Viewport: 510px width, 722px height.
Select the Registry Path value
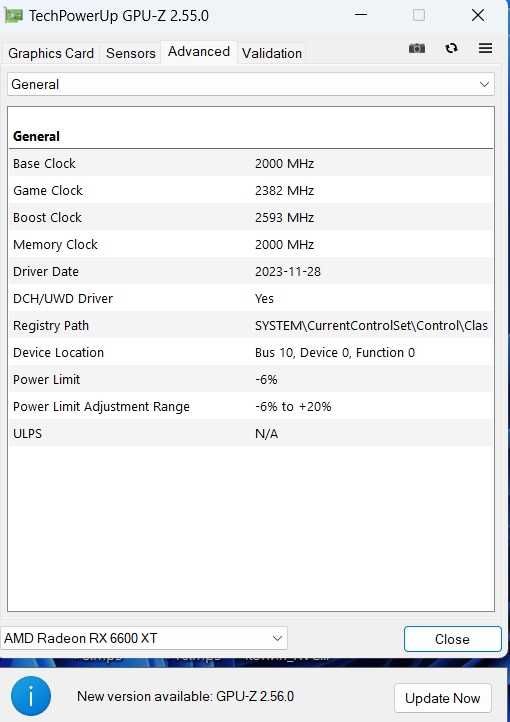[x=371, y=326]
